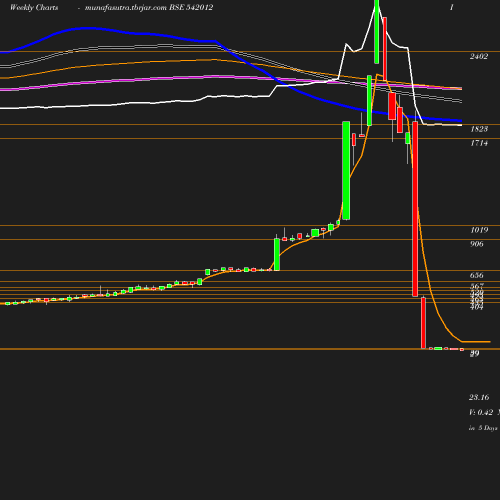The height and width of the screenshot is (500, 500).
Task: Select the 1714 price level label
Action: [479, 143]
